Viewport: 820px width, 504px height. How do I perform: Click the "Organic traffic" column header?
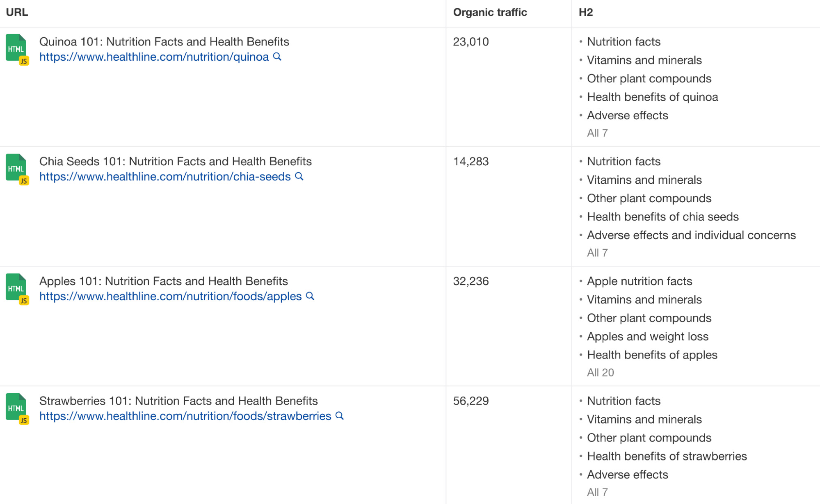click(490, 12)
